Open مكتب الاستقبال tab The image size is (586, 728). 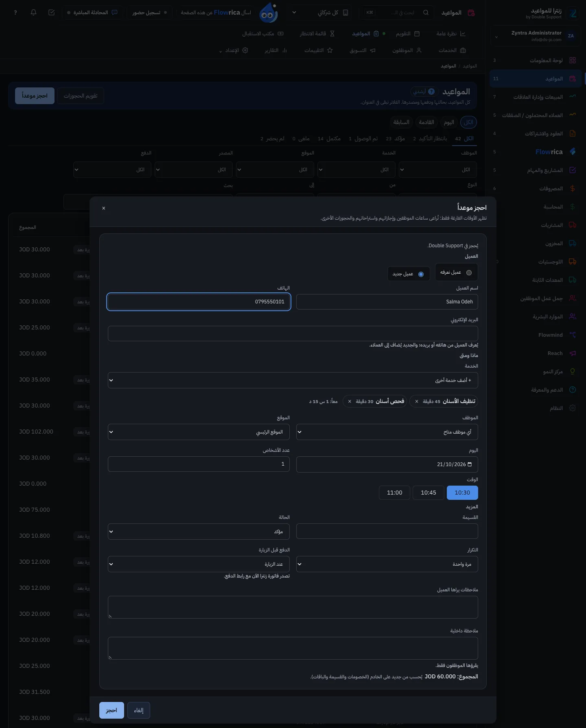(263, 34)
